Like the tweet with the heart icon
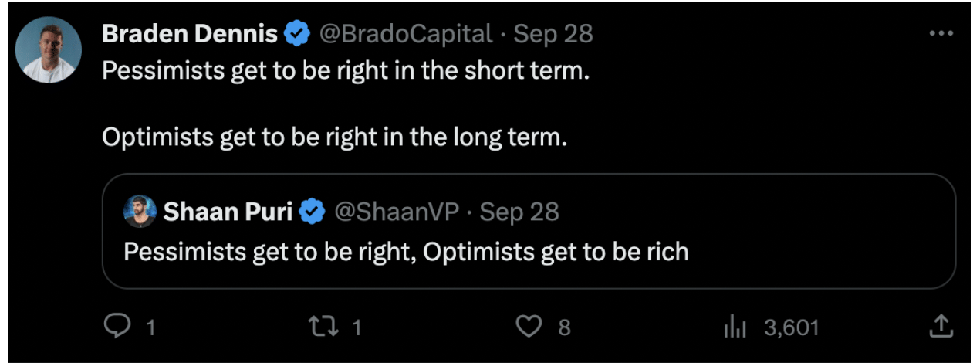Screen dimensions: 980x363 point(528,327)
